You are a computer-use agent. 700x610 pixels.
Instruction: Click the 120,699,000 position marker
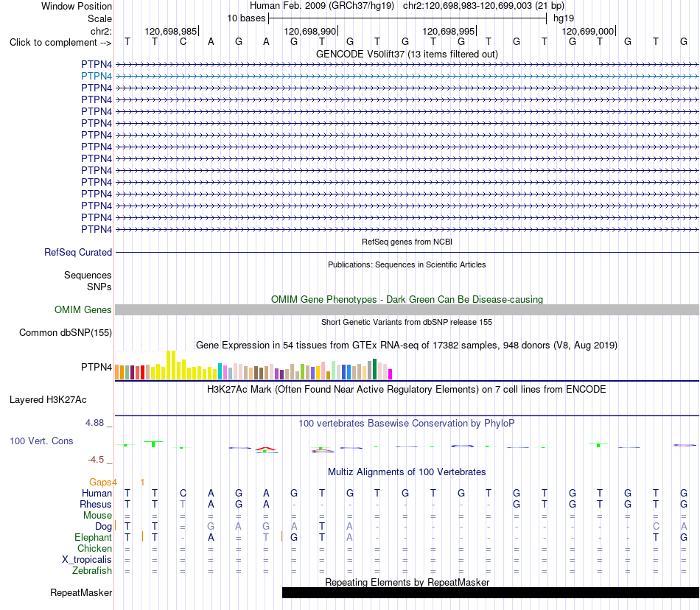click(x=589, y=31)
